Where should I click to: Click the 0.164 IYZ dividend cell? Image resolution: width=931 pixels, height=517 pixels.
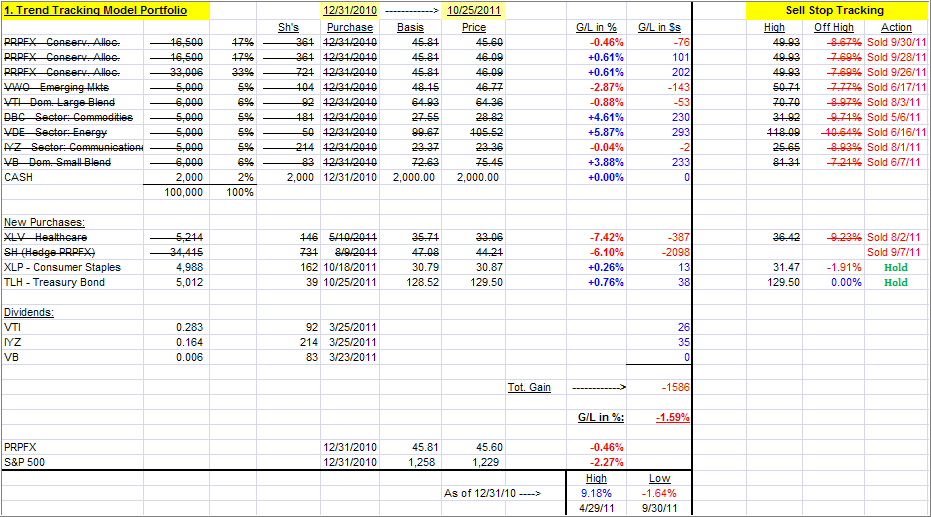point(189,342)
